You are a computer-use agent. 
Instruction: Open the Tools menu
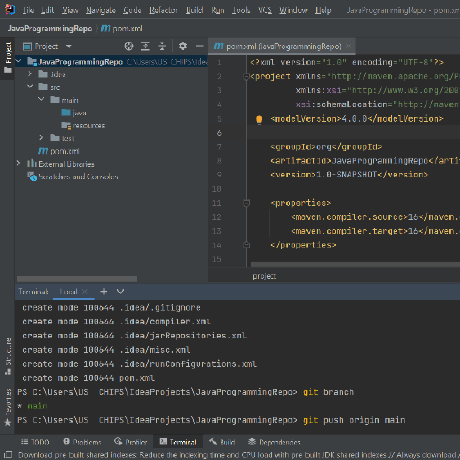coord(241,10)
